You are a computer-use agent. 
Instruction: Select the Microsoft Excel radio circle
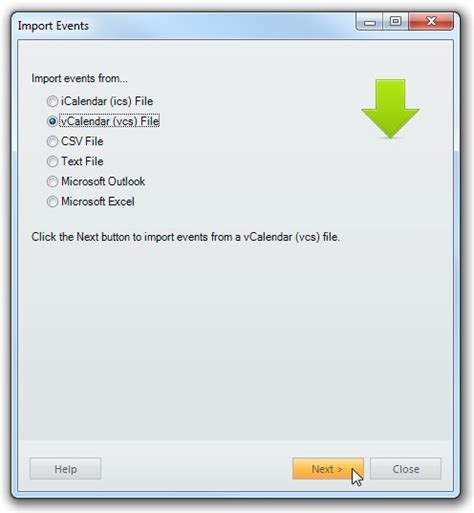(52, 201)
